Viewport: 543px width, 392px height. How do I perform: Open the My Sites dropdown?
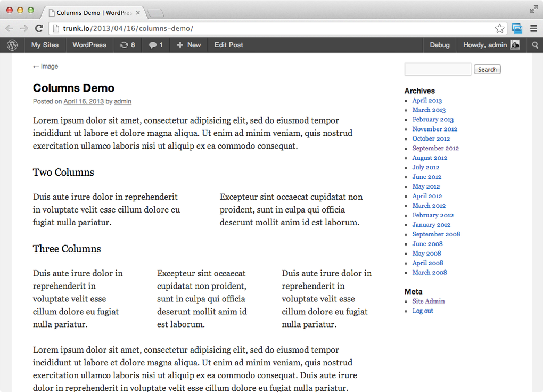tap(45, 45)
